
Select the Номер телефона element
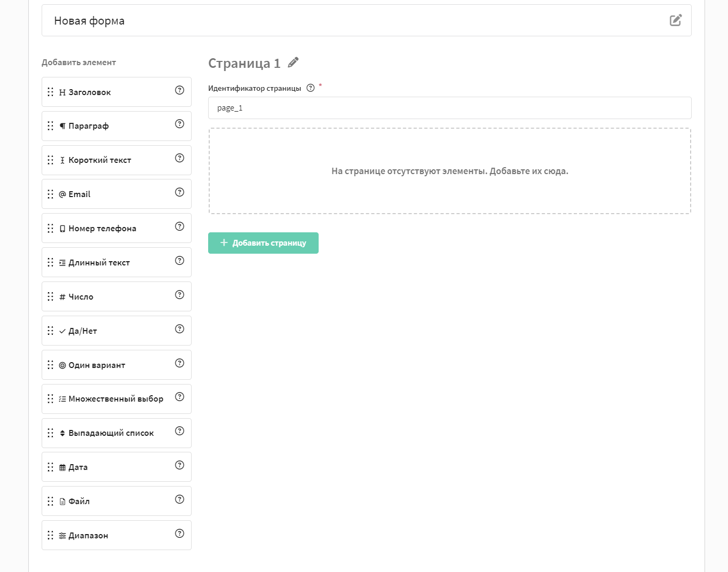[116, 228]
